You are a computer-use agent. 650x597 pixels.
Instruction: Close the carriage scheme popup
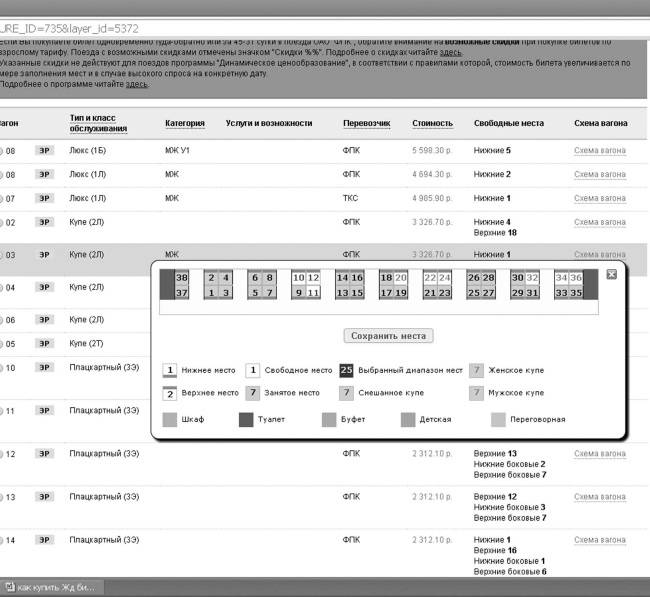pos(611,274)
